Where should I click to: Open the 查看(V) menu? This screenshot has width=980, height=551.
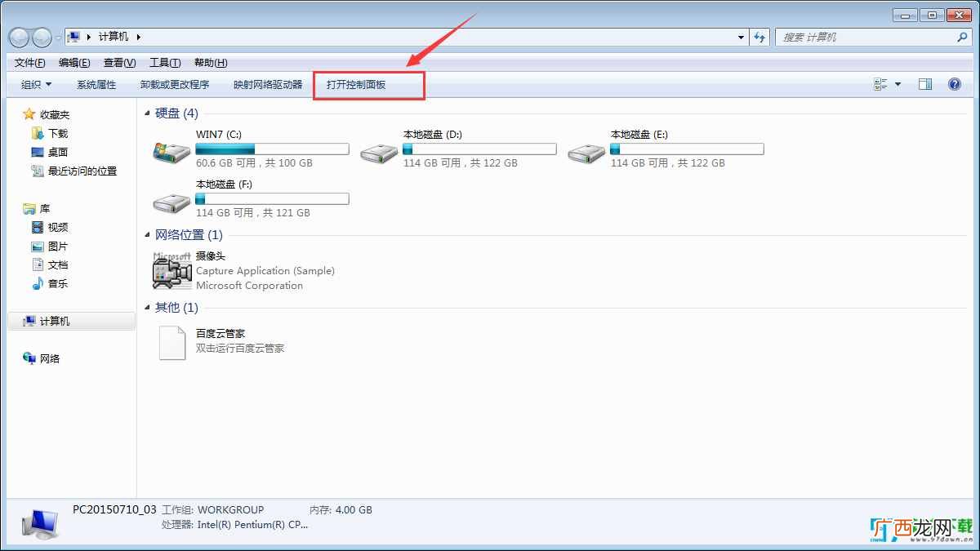click(120, 63)
